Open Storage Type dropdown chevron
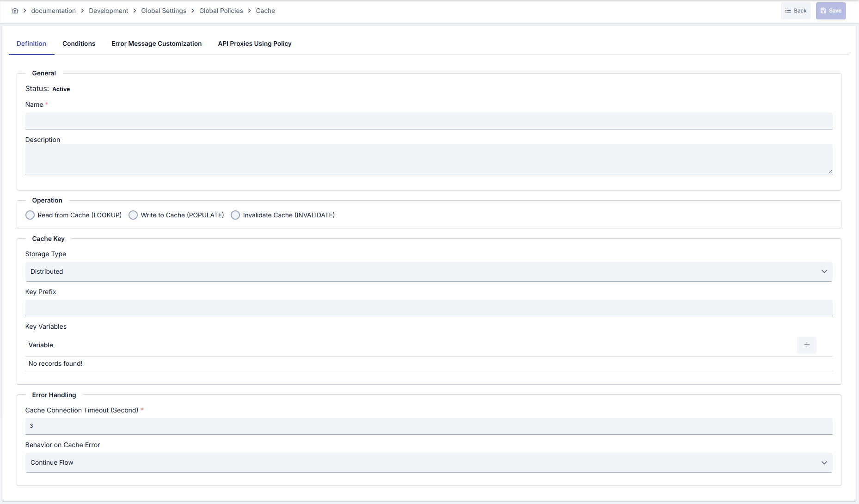The image size is (859, 504). click(824, 271)
